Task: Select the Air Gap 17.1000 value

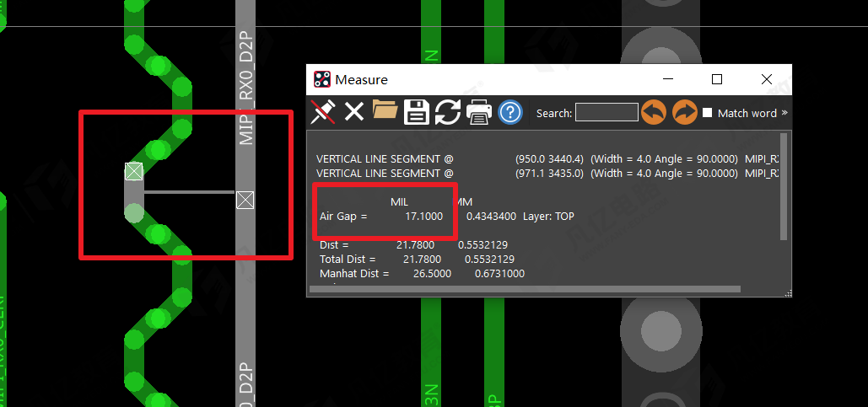Action: 424,217
